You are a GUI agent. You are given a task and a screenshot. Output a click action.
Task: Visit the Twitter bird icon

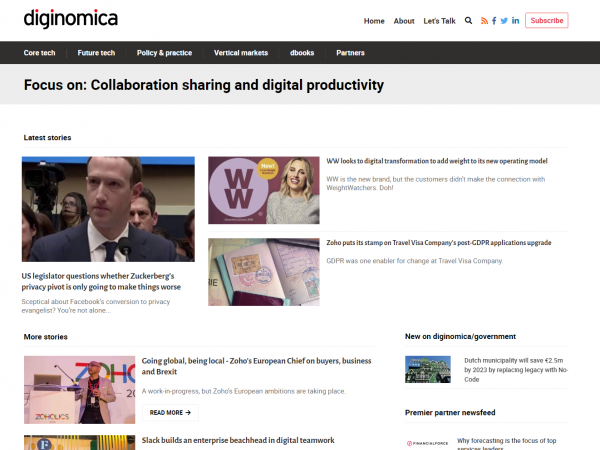click(x=504, y=21)
